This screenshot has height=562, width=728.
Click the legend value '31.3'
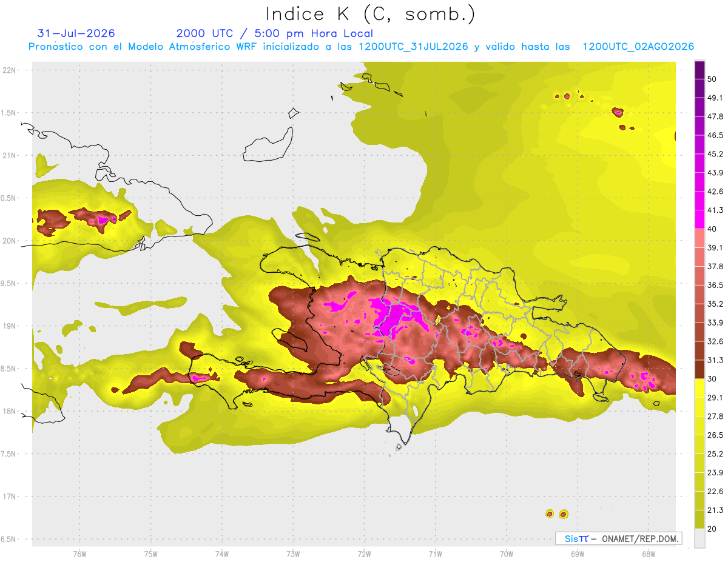point(716,360)
